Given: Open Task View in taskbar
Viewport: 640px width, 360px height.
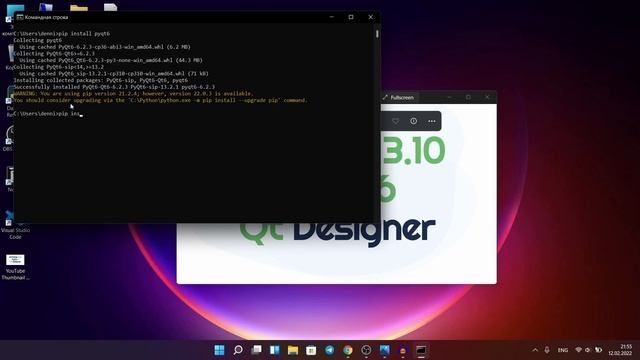Looking at the screenshot, I should (256, 350).
